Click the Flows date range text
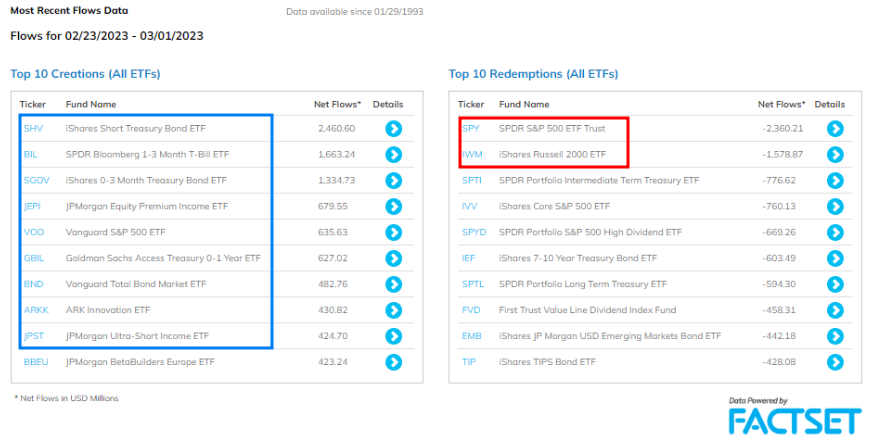The width and height of the screenshot is (870, 443). (107, 36)
